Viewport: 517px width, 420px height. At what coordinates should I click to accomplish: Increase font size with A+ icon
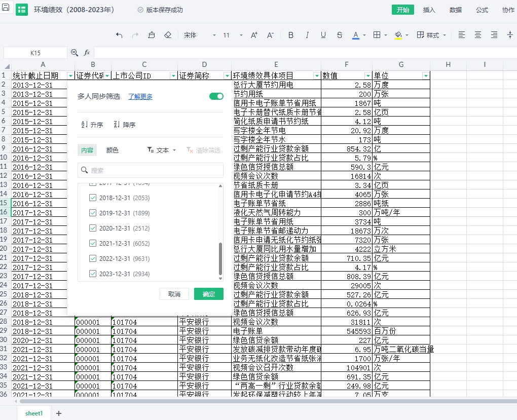tap(254, 35)
